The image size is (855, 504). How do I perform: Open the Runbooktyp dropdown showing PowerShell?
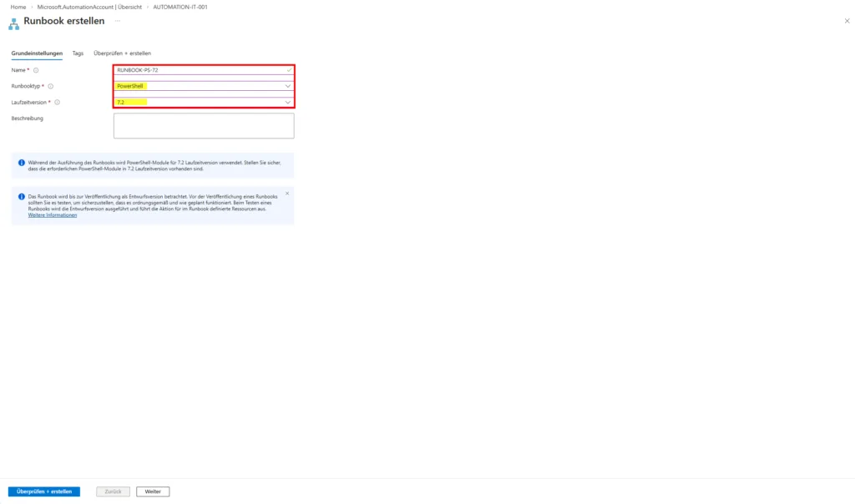point(204,86)
